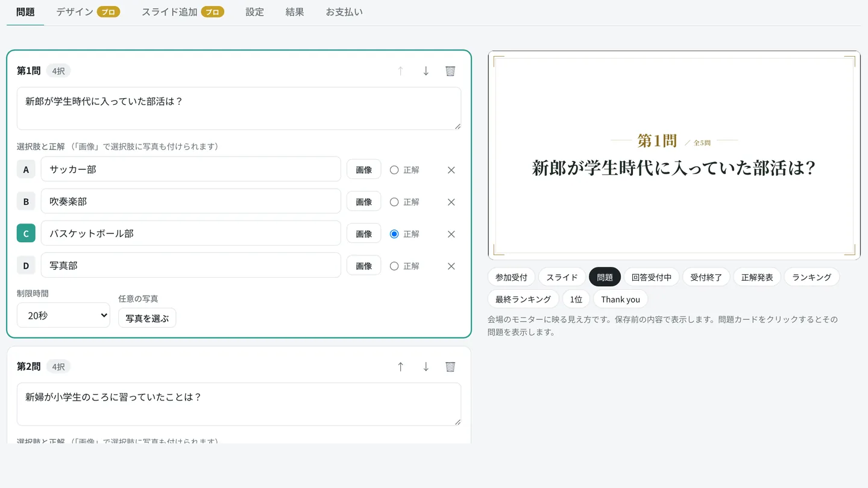Edit question 1 text field

(x=239, y=108)
